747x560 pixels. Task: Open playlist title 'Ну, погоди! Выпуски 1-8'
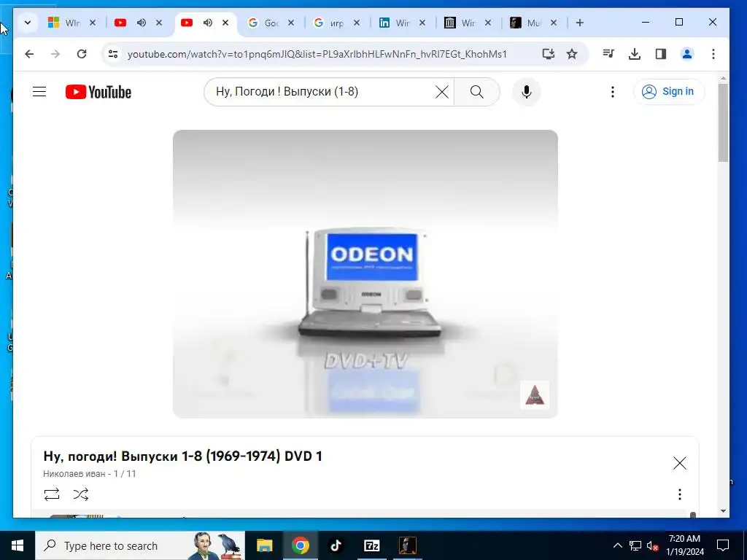click(x=182, y=456)
